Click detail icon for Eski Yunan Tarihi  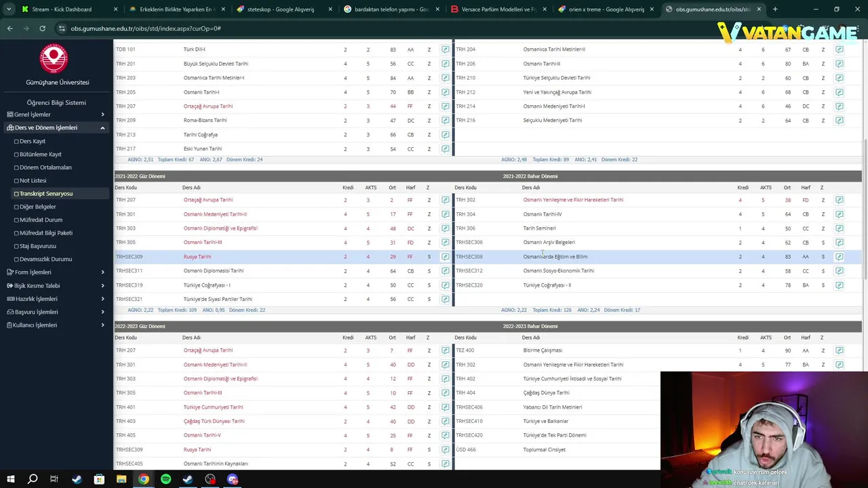pyautogui.click(x=445, y=149)
